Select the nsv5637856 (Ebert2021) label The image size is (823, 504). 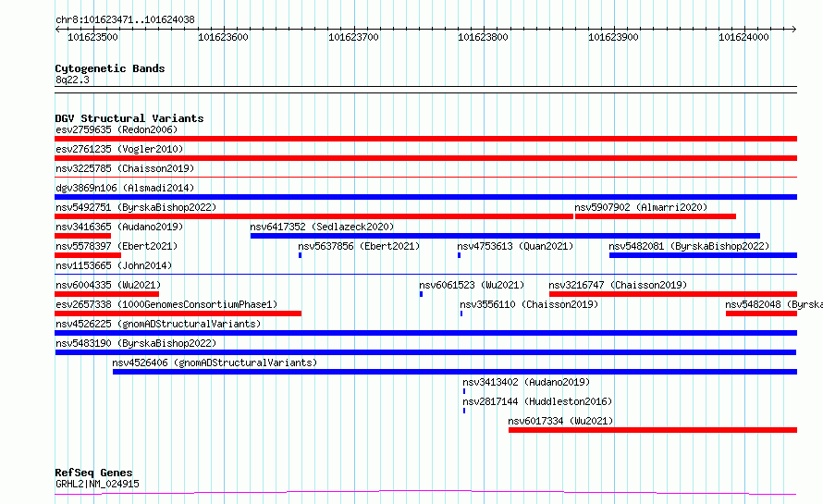click(x=359, y=246)
